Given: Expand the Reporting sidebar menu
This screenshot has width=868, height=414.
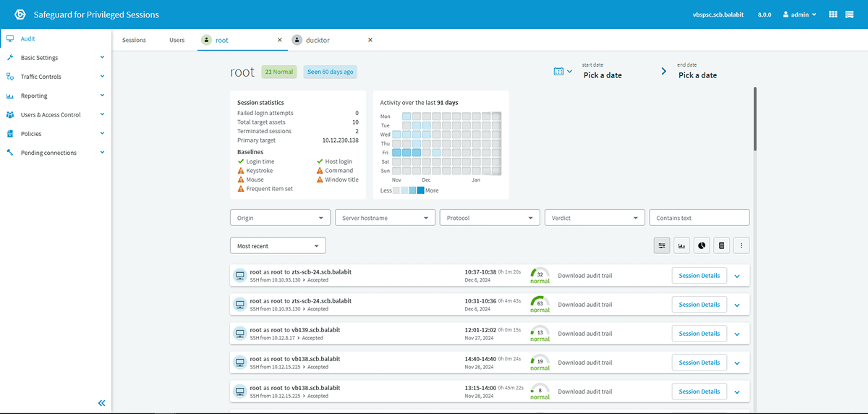Looking at the screenshot, I should tap(102, 95).
